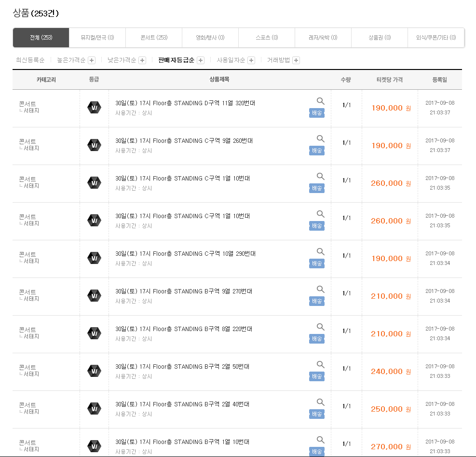This screenshot has height=457, width=476.
Task: Click the 상품 (253건) heading
Action: [36, 13]
